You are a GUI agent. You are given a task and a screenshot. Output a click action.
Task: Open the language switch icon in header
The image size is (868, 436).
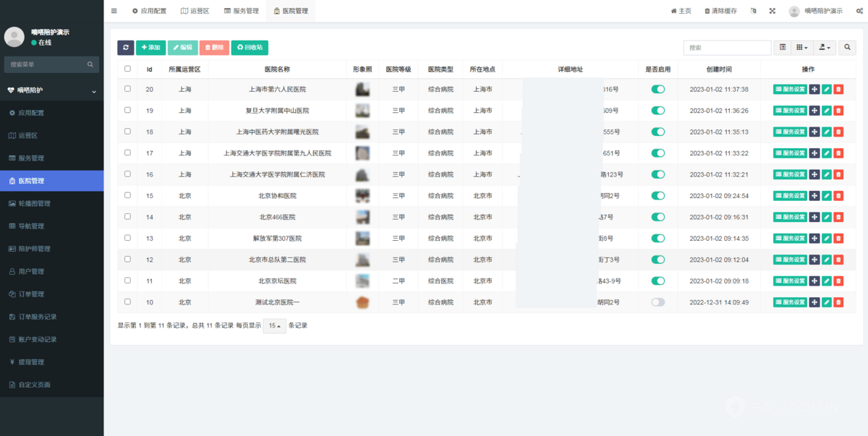click(754, 11)
